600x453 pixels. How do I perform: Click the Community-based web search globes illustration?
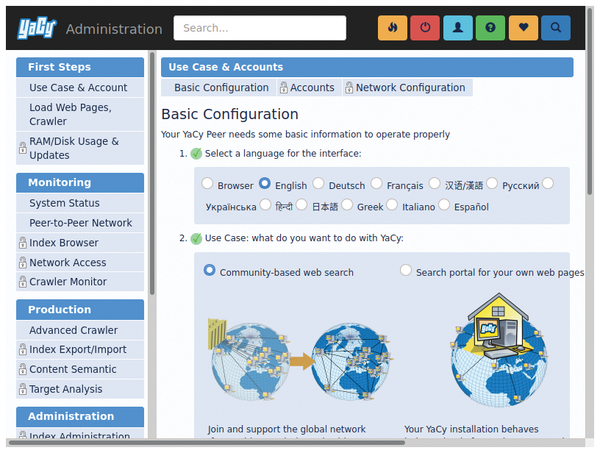(x=300, y=360)
